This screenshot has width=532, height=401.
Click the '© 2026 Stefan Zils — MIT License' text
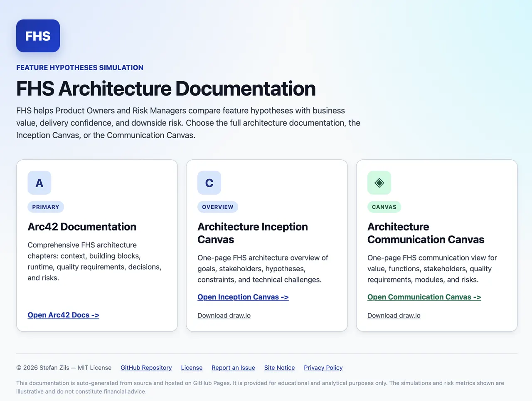pyautogui.click(x=64, y=368)
